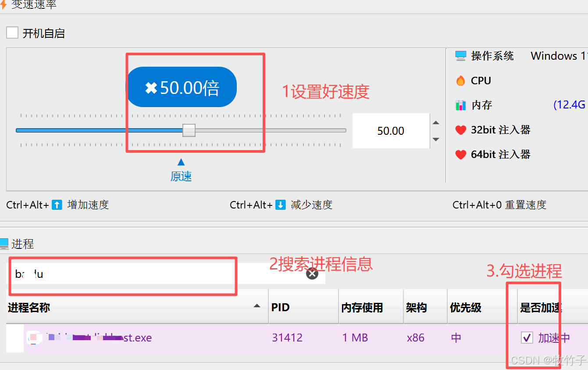Click the Ctrl+Alt+0 重置速度 hint
588x370 pixels.
tap(499, 205)
